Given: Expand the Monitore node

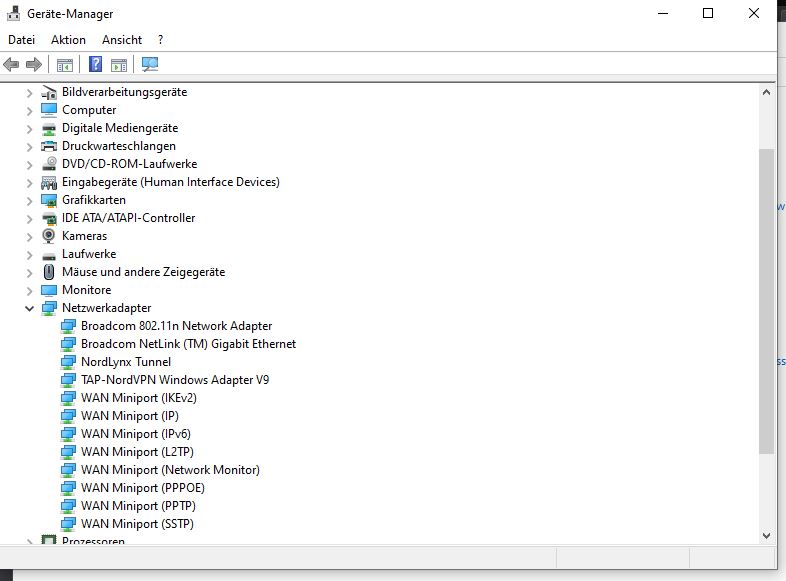Looking at the screenshot, I should (29, 291).
